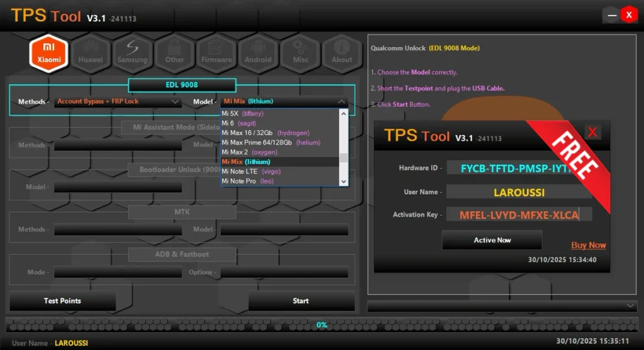Select Mi Note LTE (virgo) model

click(250, 172)
